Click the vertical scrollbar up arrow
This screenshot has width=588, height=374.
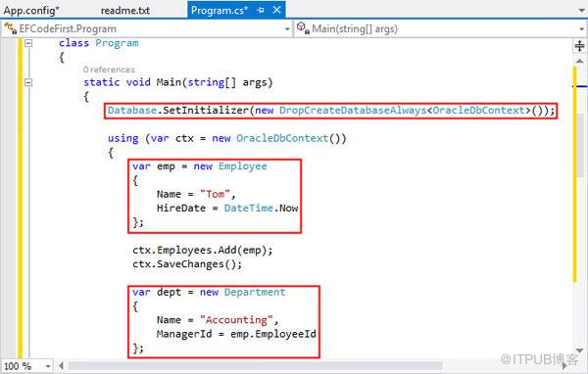[x=579, y=61]
